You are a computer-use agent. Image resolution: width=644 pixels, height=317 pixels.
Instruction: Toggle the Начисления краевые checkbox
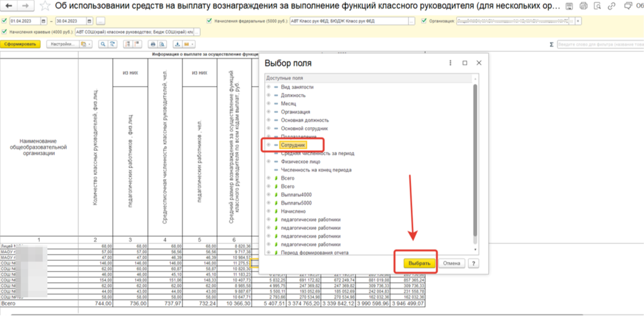coord(4,32)
